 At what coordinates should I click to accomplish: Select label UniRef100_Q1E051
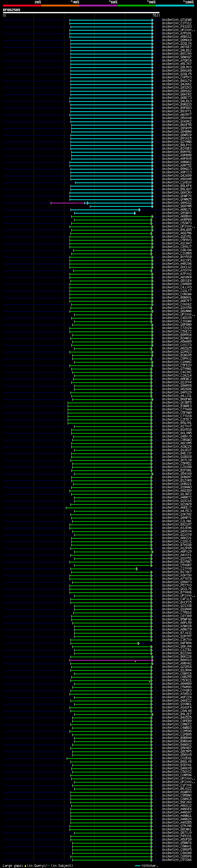tap(177, 236)
